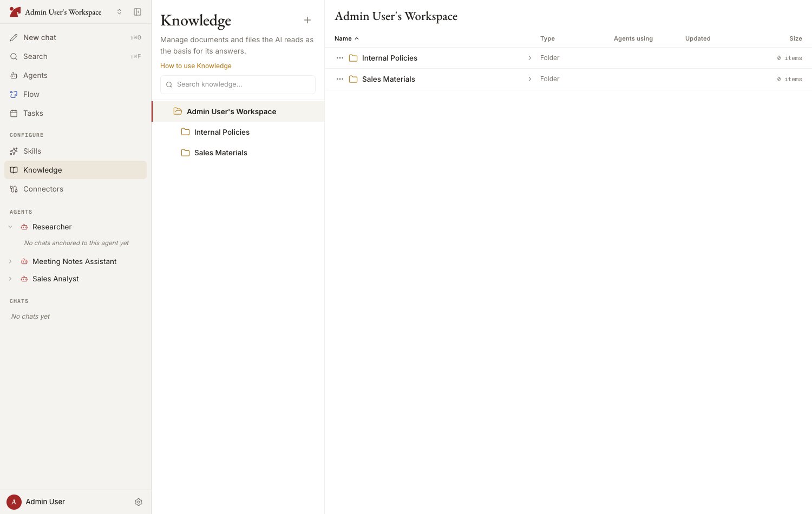
Task: Click the magnifier icon in Search knowledge
Action: tap(169, 84)
